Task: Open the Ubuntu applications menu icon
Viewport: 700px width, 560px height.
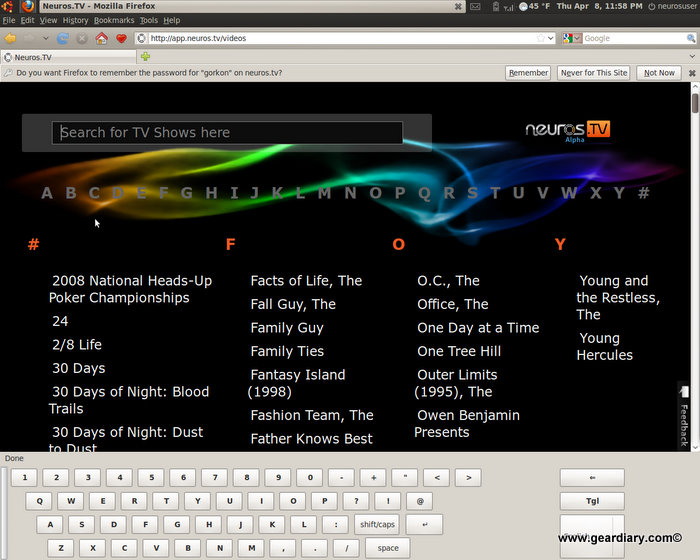Action: pyautogui.click(x=8, y=6)
